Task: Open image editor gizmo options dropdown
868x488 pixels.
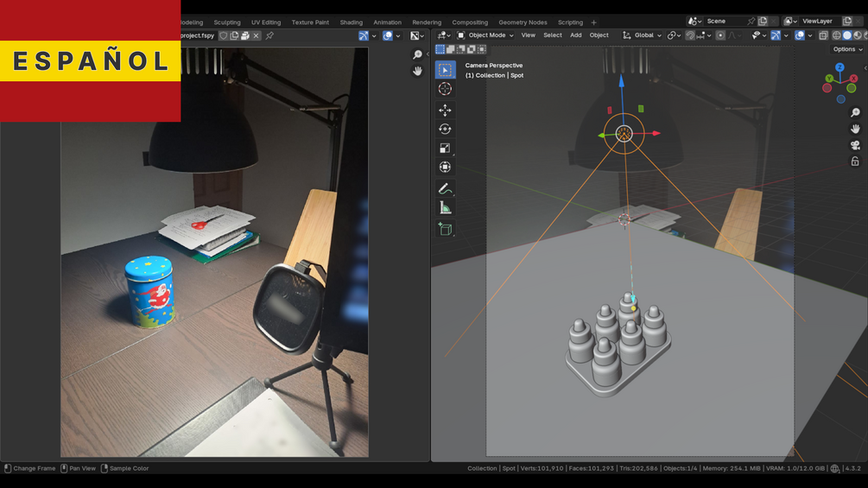Action: (374, 35)
